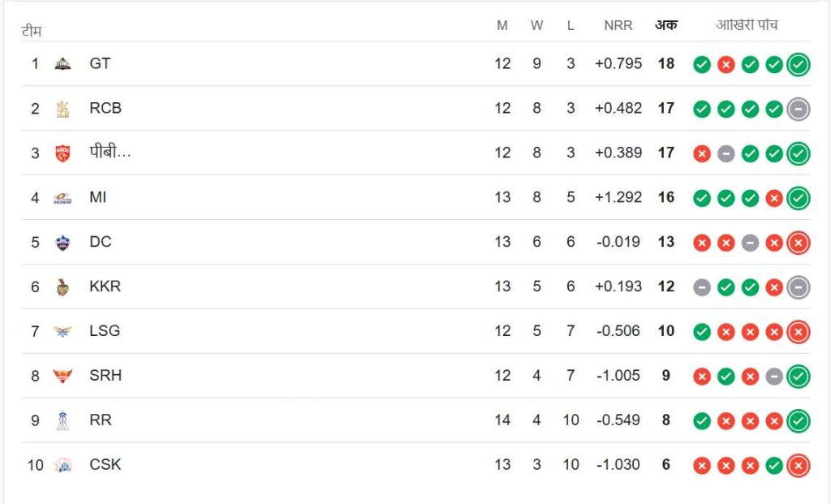Click GT's latest match win indicator
Screen dimensions: 831x504
pos(799,64)
